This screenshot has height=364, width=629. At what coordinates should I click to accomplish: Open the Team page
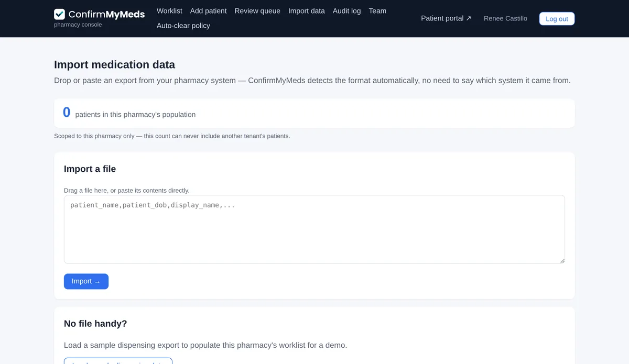(x=377, y=11)
